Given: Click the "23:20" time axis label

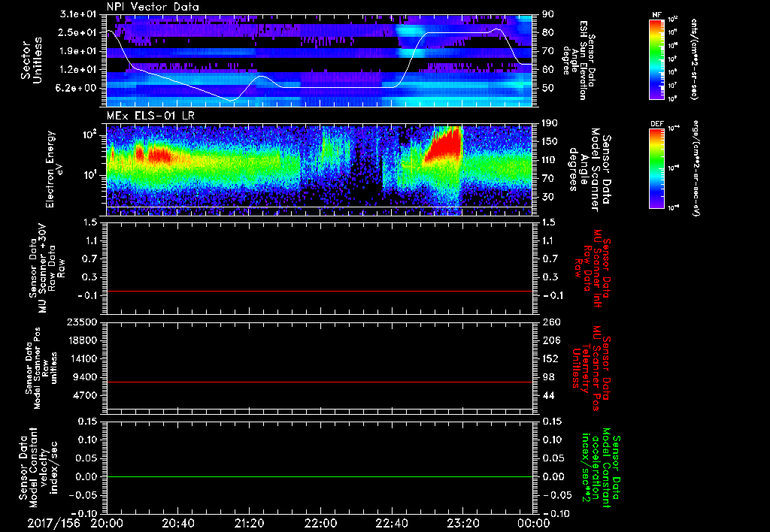Looking at the screenshot, I should pyautogui.click(x=462, y=523).
